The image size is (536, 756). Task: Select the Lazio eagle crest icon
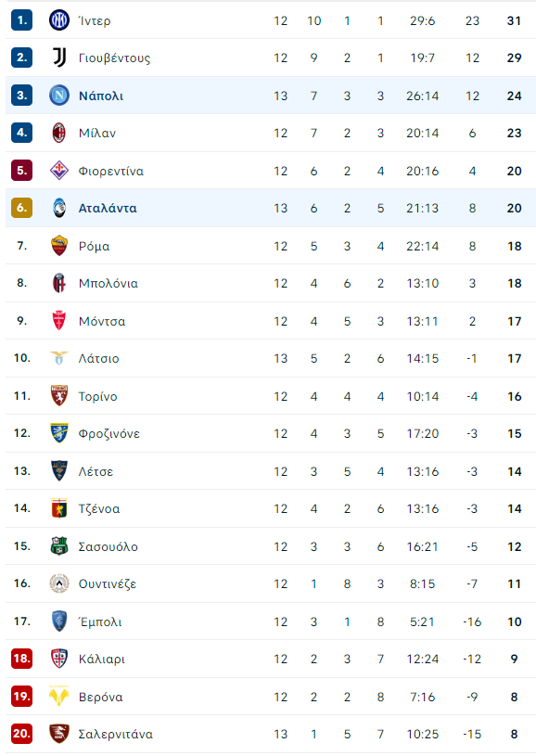[59, 358]
